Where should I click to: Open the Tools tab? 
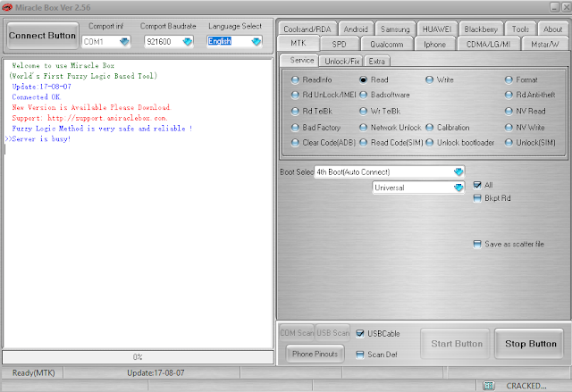[520, 29]
